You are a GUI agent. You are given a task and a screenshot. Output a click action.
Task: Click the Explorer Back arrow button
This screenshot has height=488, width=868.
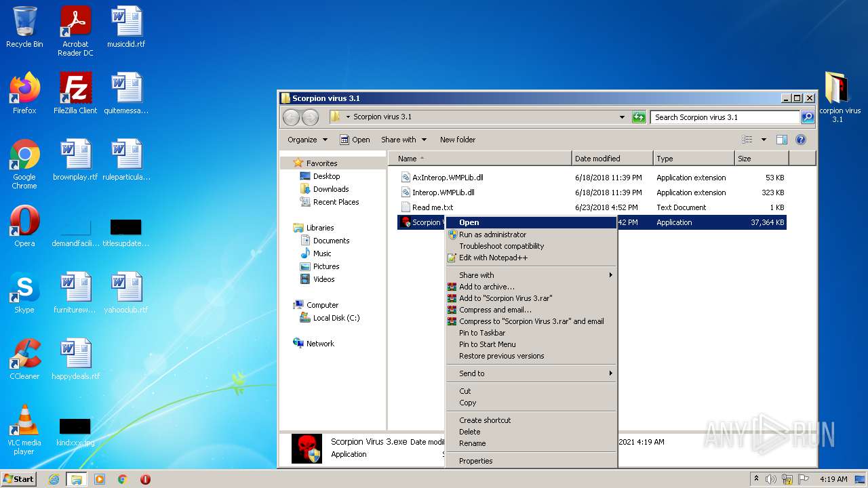[291, 117]
